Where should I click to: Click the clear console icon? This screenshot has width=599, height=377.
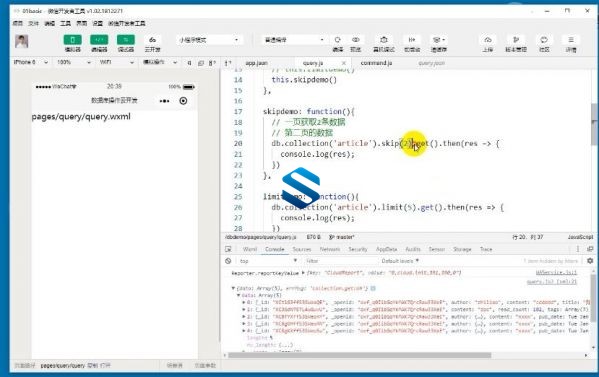(228, 261)
